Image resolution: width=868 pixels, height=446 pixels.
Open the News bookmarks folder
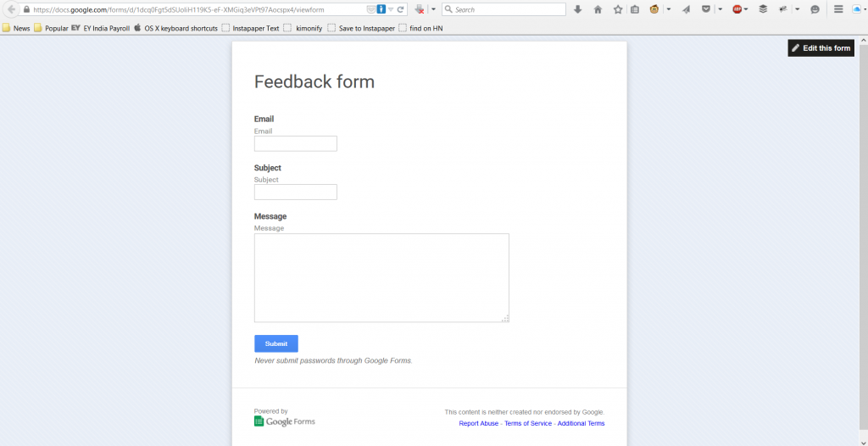(16, 28)
